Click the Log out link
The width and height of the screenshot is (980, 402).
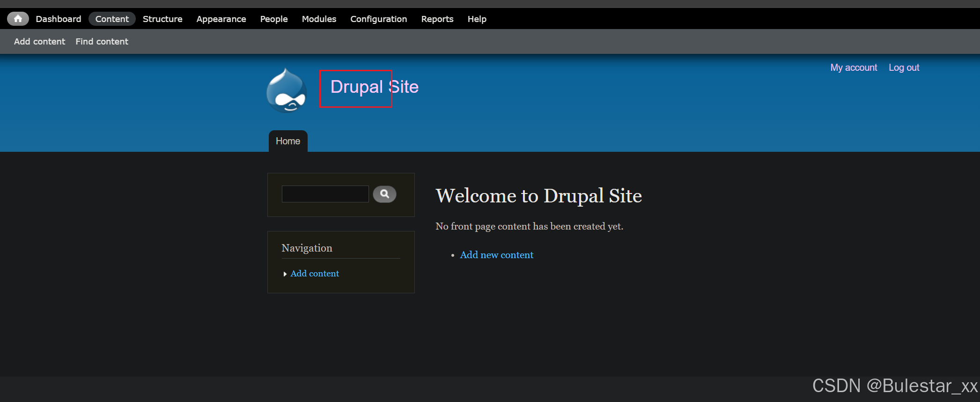point(904,67)
